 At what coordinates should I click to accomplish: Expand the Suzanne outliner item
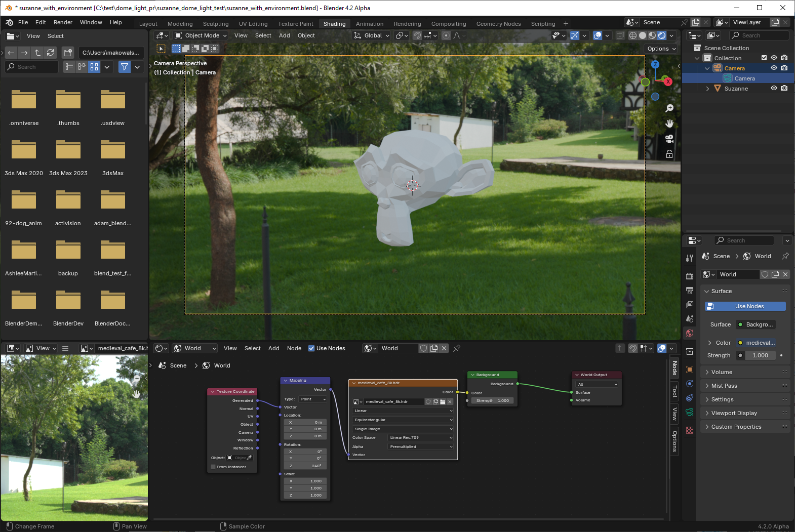point(707,89)
